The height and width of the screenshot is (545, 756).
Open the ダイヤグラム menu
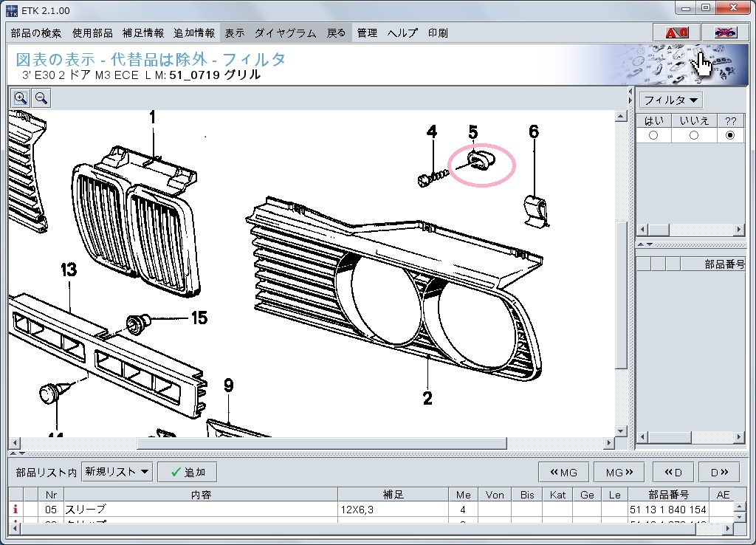point(286,32)
